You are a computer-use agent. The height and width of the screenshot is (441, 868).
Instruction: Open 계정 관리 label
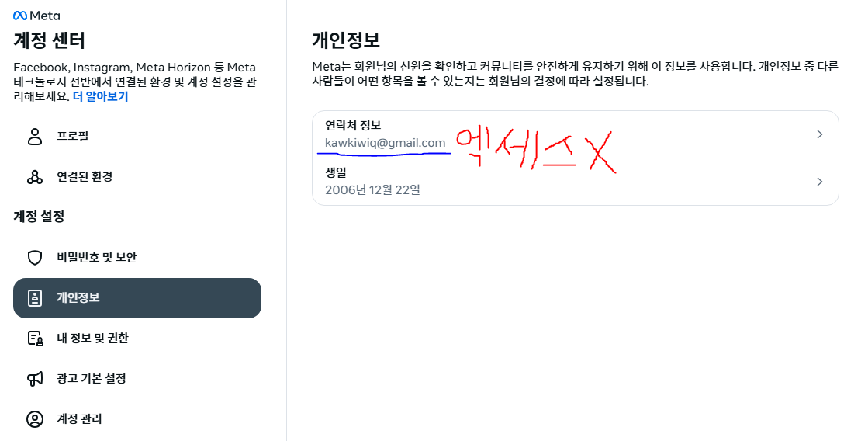point(79,418)
